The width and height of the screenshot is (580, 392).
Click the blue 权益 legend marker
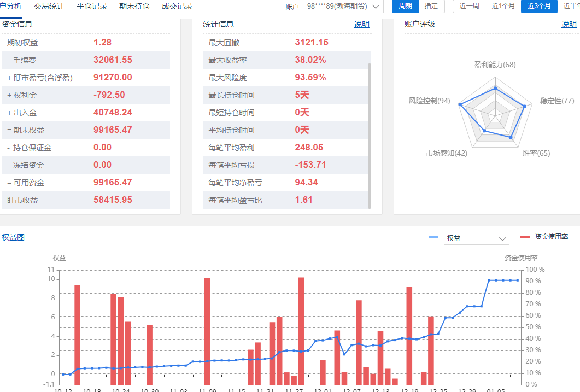(x=434, y=237)
